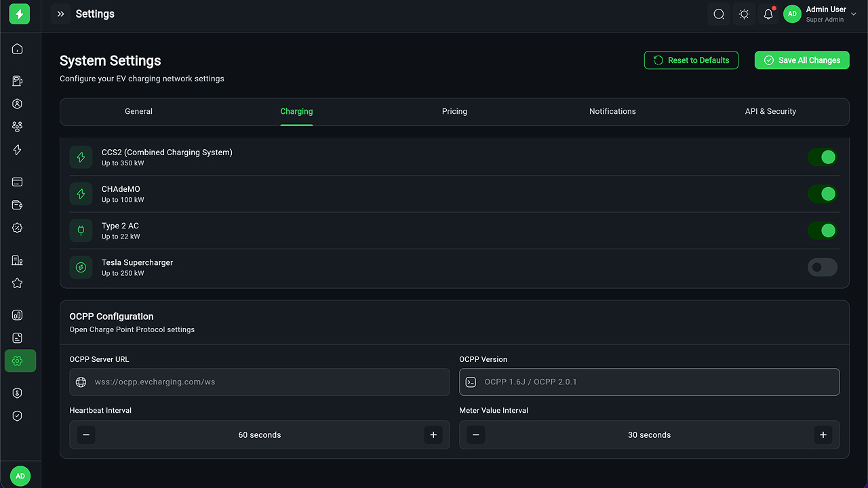Image resolution: width=868 pixels, height=488 pixels.
Task: Click the home icon in sidebar
Action: pos(18,49)
